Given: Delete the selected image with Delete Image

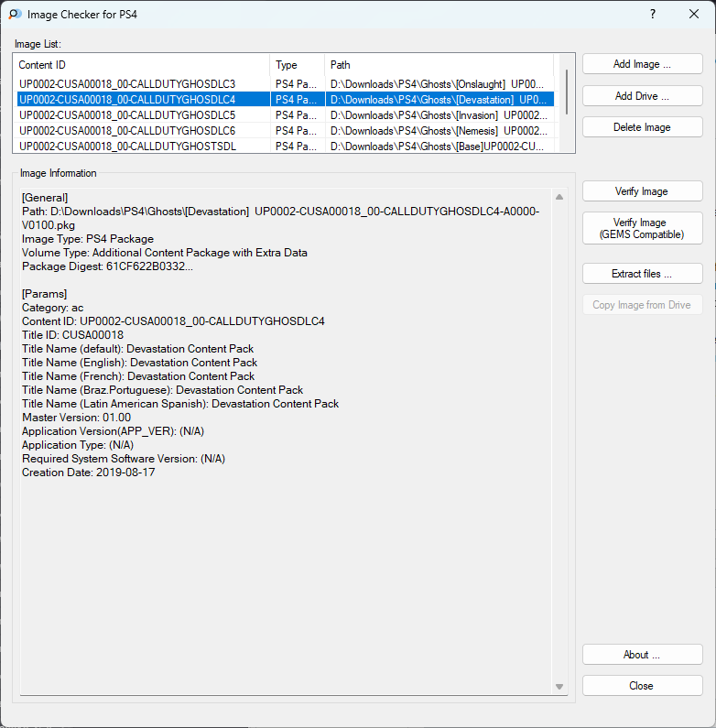Looking at the screenshot, I should click(x=642, y=127).
